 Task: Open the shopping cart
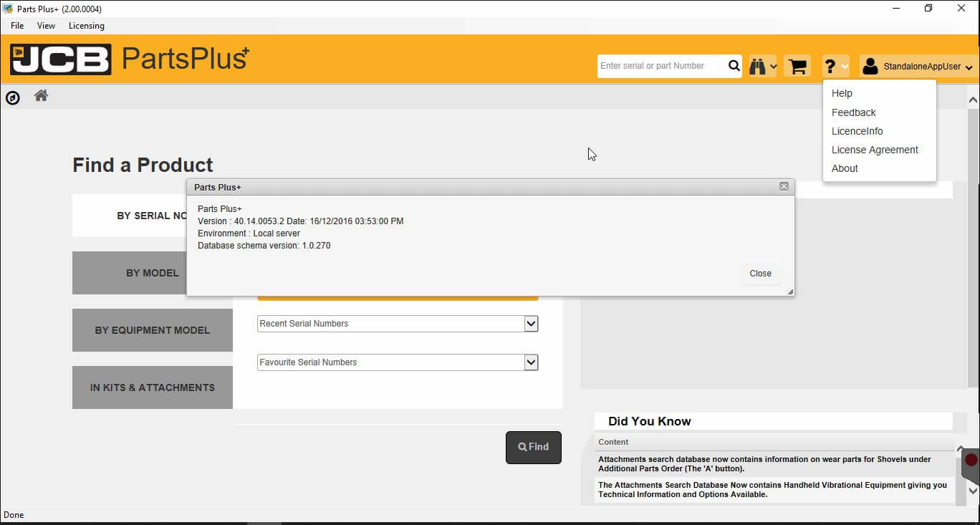pyautogui.click(x=797, y=67)
